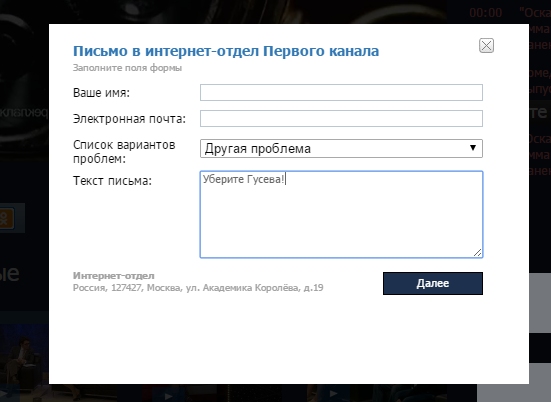551x402 pixels.
Task: Focus the 'Электронная почта' input field
Action: [341, 118]
